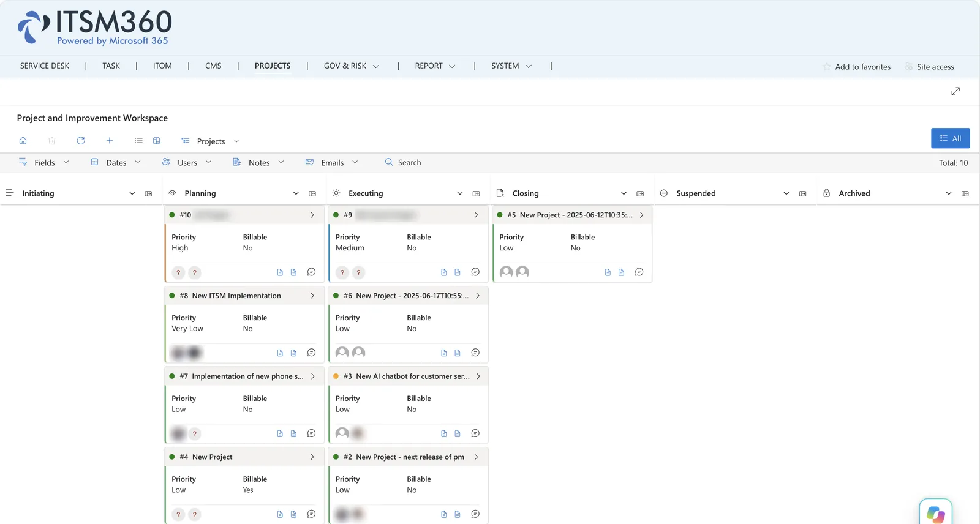
Task: Expand the Notes filter dropdown
Action: point(258,163)
